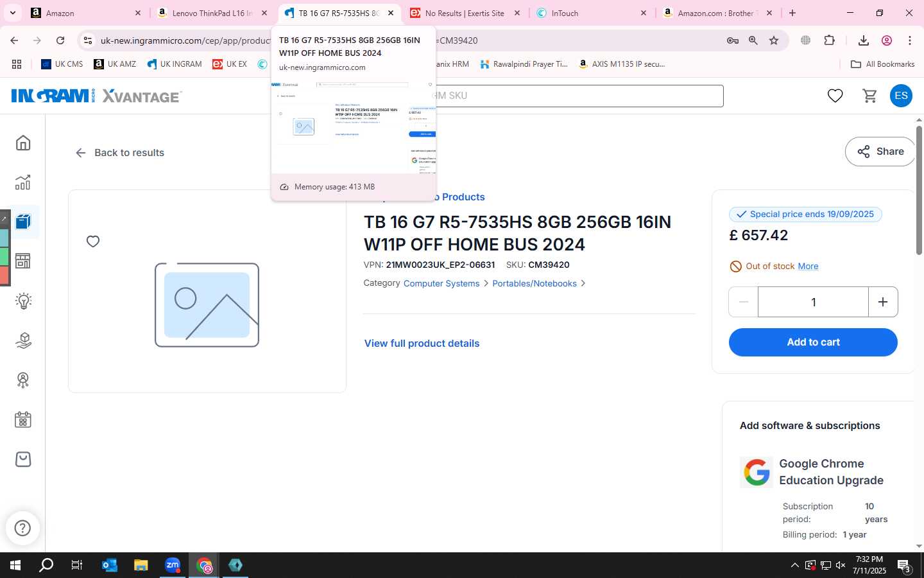Show hidden system tray icons

click(x=794, y=565)
